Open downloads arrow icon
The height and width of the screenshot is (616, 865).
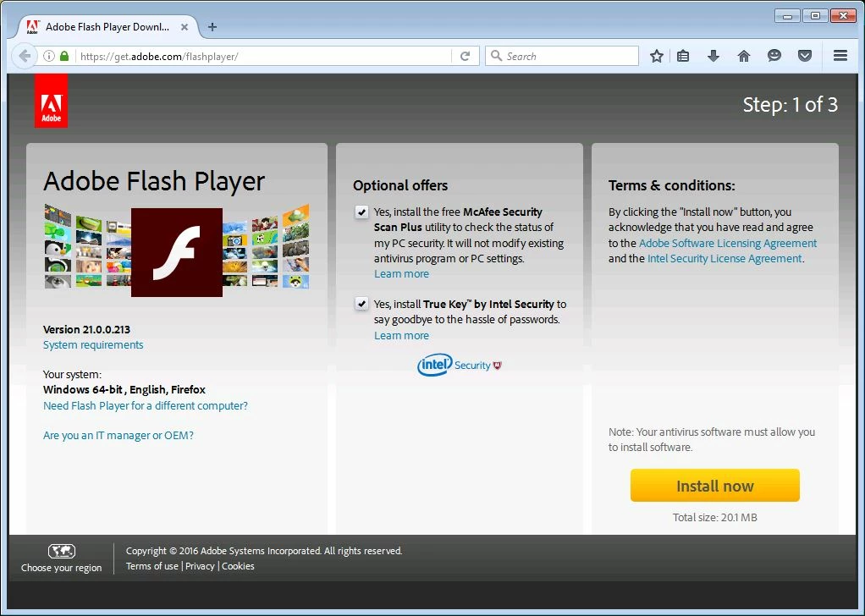click(x=713, y=56)
